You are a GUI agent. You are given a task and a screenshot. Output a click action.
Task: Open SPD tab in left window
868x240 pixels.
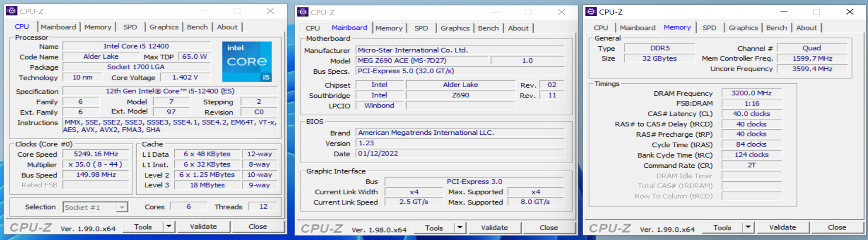[130, 27]
